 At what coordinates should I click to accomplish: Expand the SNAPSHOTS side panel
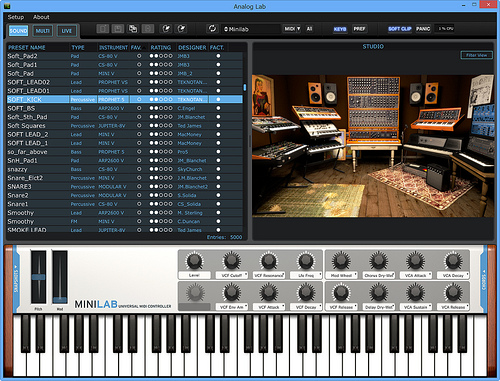16,279
